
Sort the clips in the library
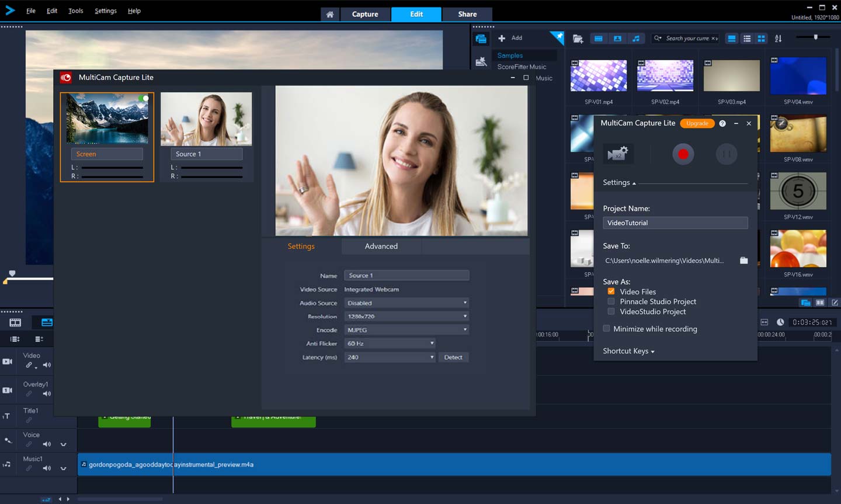pyautogui.click(x=778, y=39)
